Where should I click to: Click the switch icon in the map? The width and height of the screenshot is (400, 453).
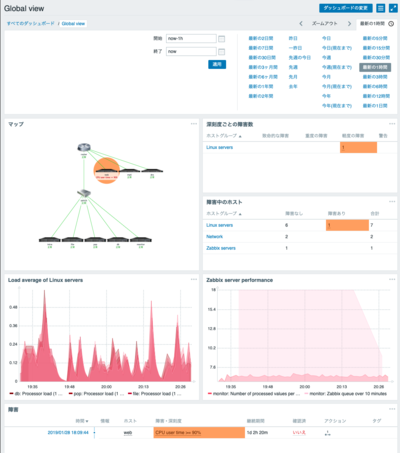(x=84, y=193)
